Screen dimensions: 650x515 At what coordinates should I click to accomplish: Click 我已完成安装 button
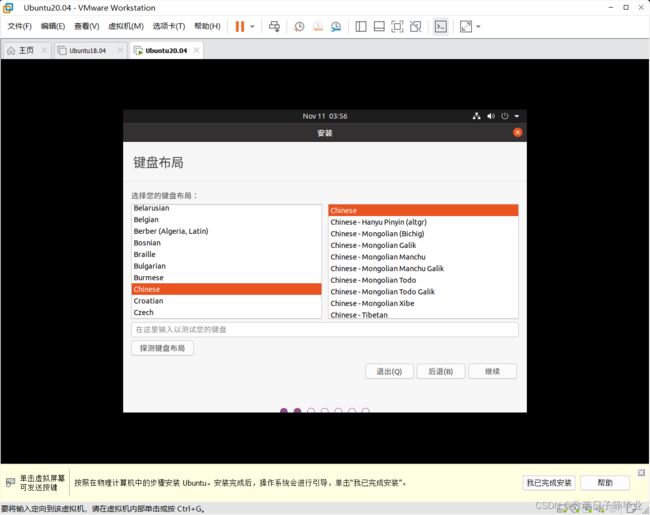pos(549,483)
